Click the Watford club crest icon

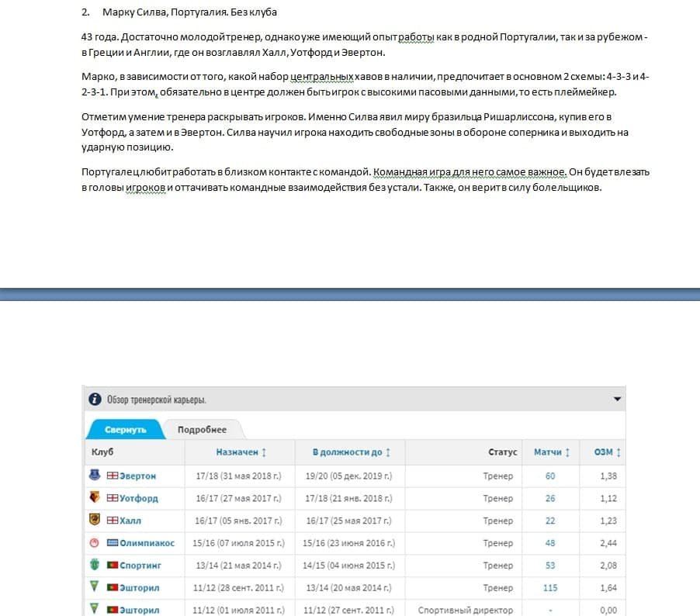click(x=95, y=498)
